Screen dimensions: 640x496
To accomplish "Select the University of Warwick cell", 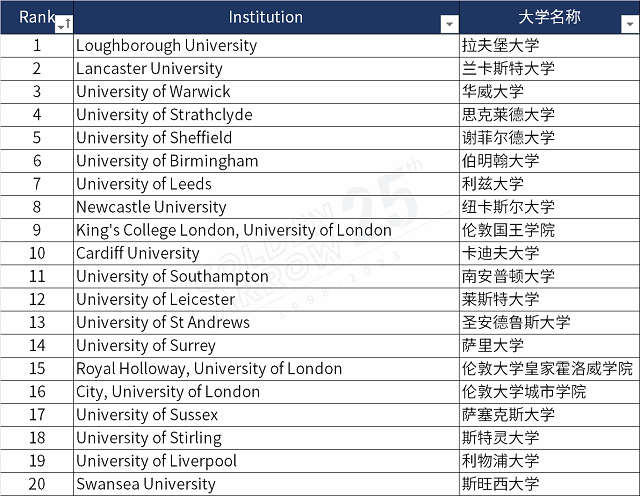I will pyautogui.click(x=266, y=92).
